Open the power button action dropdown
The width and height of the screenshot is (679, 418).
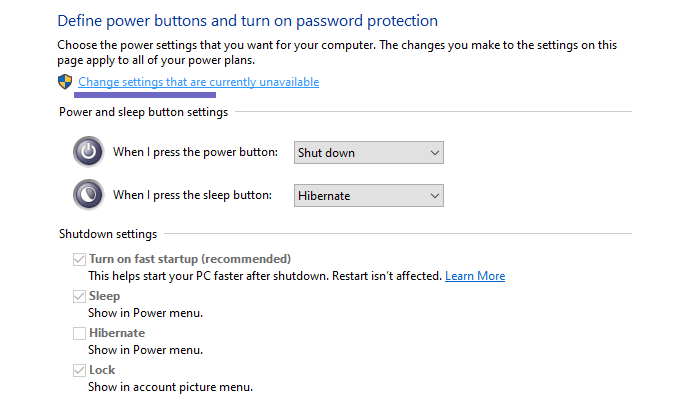369,153
